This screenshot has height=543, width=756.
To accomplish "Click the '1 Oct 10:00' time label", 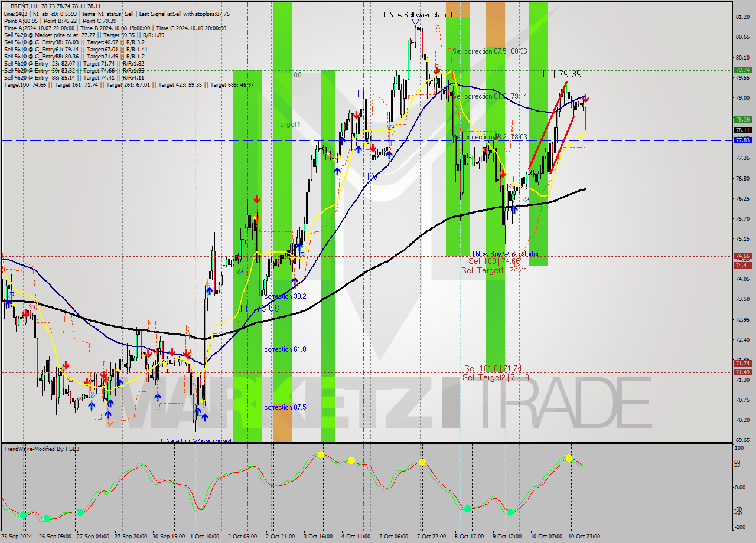I will pos(204,537).
